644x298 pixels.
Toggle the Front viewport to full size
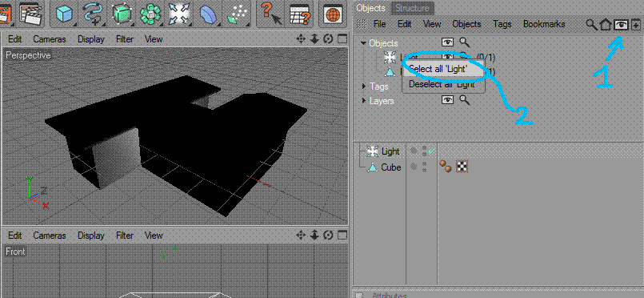(342, 235)
